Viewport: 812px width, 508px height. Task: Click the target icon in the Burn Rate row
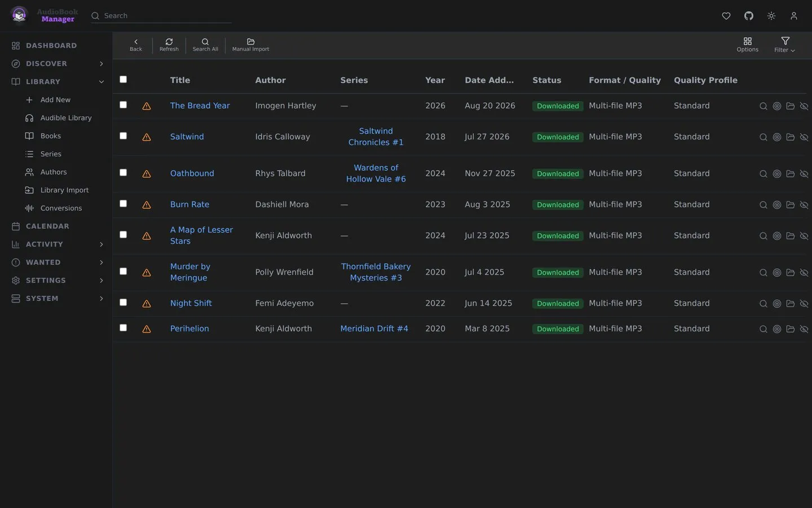click(776, 205)
